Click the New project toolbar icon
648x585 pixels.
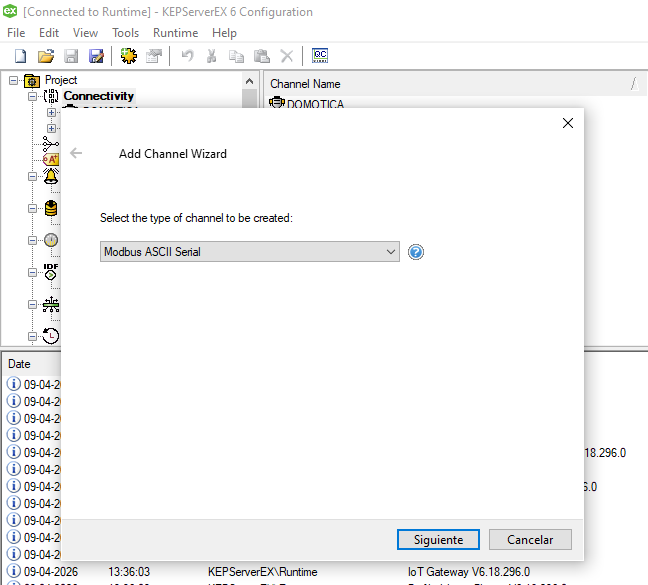(20, 56)
